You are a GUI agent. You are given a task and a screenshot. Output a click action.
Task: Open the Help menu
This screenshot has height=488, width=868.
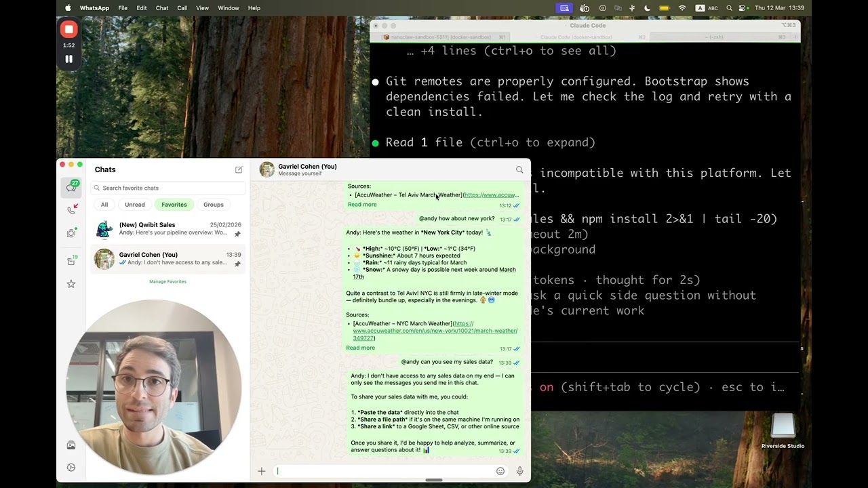(254, 8)
